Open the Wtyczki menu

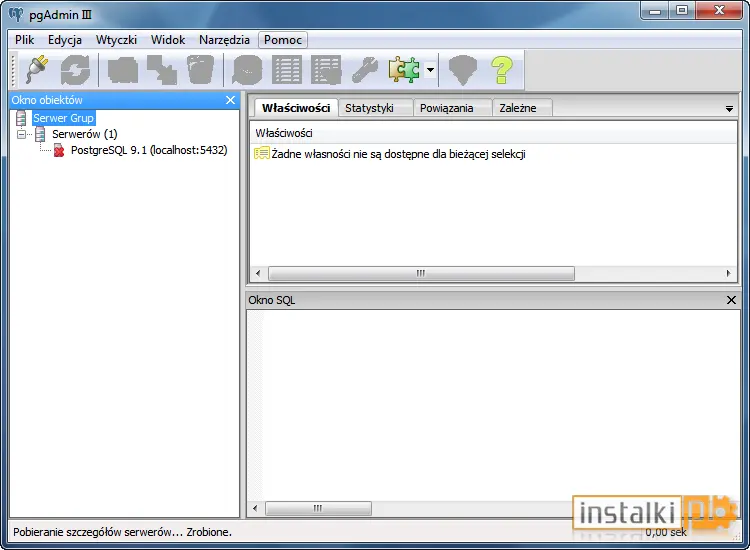116,40
